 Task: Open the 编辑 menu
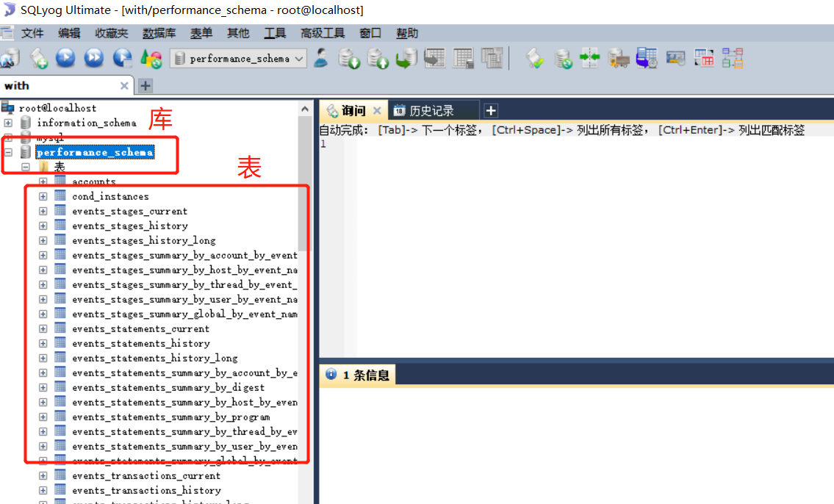click(x=69, y=33)
